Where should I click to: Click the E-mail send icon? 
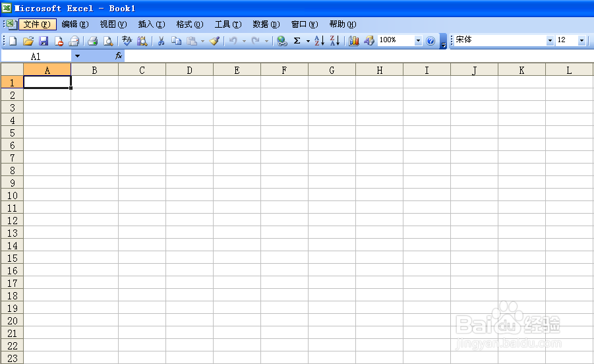(x=74, y=41)
